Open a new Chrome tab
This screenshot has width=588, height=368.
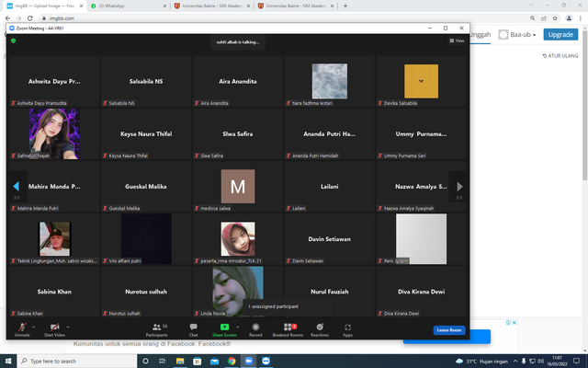point(345,6)
